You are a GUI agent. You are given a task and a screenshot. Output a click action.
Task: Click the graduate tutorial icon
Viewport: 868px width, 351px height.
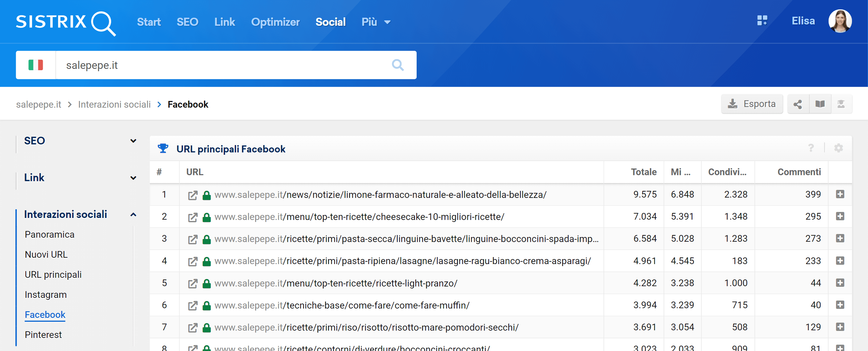(841, 104)
